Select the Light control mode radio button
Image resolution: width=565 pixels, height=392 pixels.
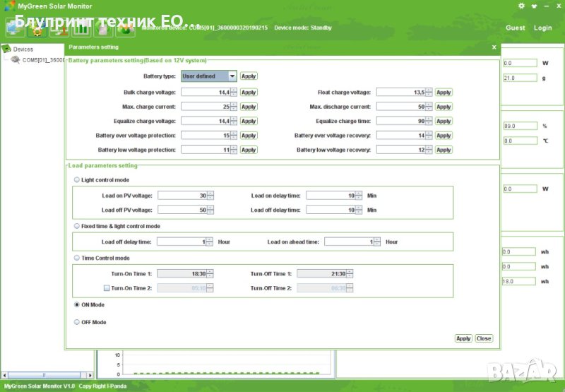[x=77, y=180]
